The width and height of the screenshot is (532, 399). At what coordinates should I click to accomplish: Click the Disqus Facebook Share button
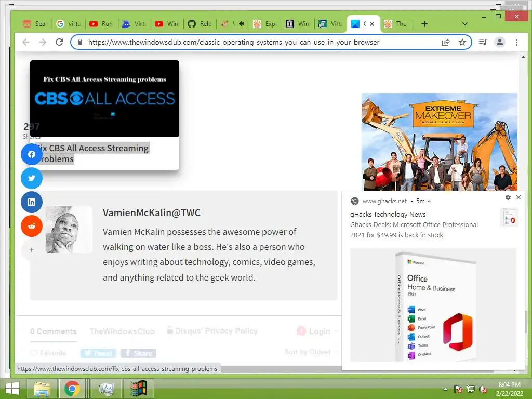pyautogui.click(x=138, y=353)
